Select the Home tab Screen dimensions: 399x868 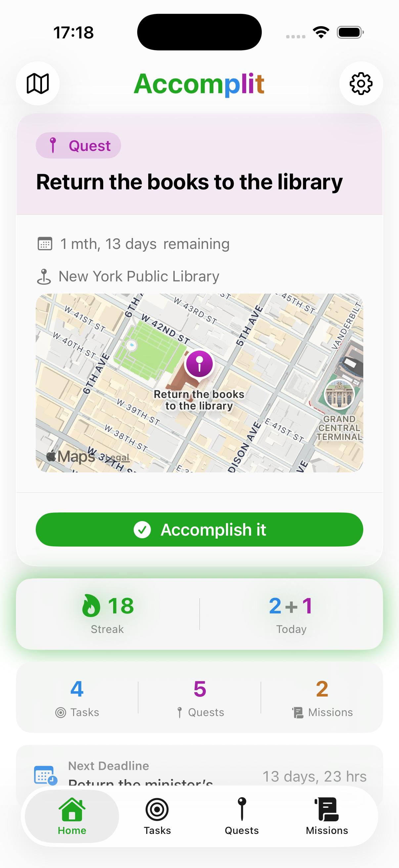point(72,816)
